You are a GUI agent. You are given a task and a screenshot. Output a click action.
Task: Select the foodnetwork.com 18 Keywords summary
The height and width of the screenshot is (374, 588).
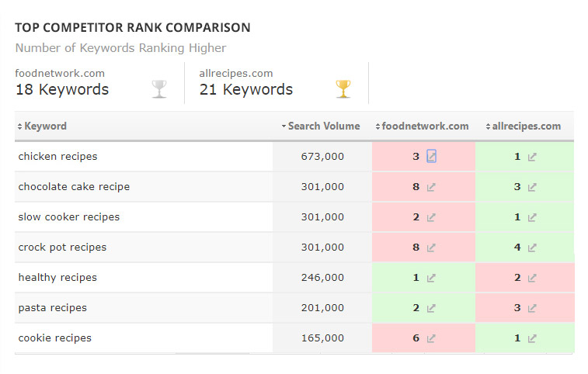pyautogui.click(x=62, y=83)
